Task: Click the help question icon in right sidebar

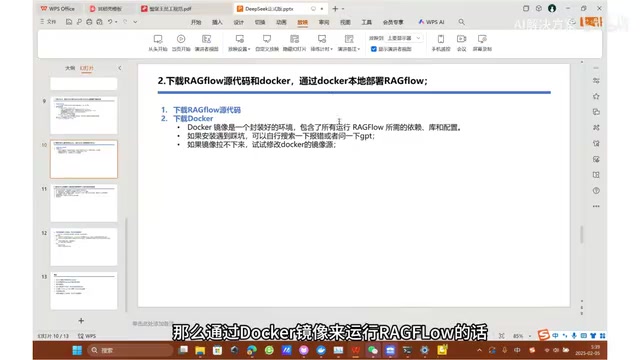Action: coord(596,191)
